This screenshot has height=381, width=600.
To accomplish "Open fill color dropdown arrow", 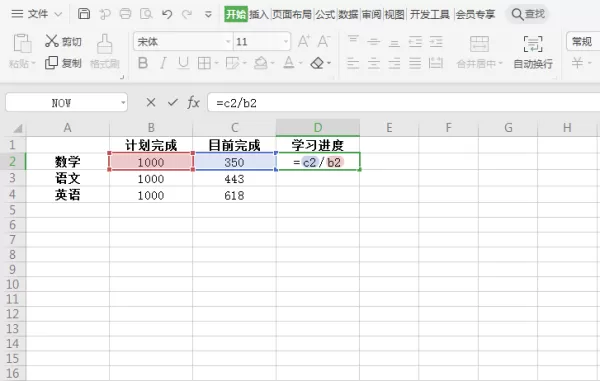I will coord(272,63).
